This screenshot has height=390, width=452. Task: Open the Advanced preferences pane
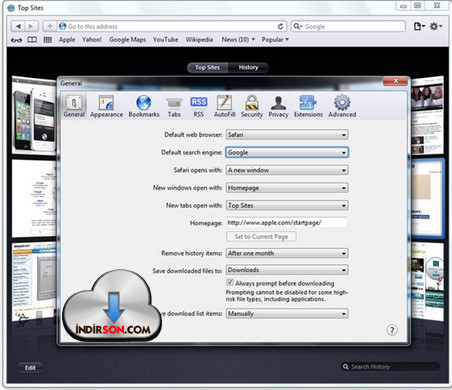342,106
